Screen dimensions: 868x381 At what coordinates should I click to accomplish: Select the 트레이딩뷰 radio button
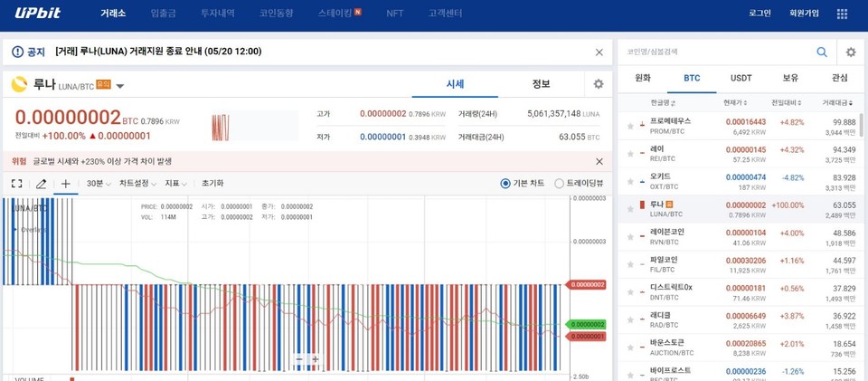click(x=559, y=184)
